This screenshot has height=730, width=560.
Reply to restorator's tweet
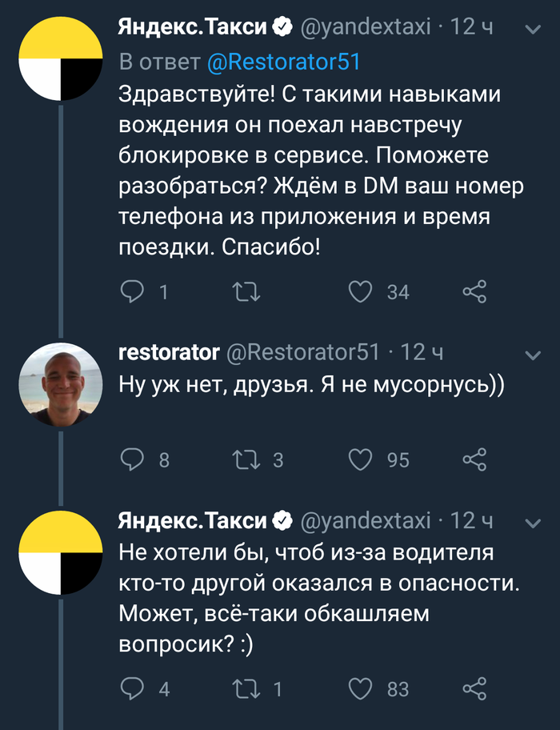130,459
